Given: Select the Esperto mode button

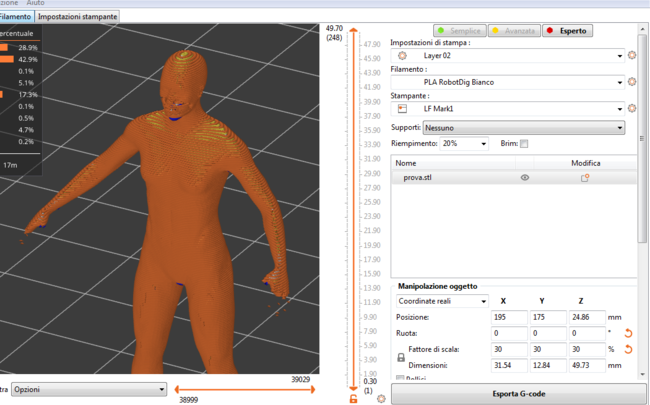Looking at the screenshot, I should [x=567, y=31].
